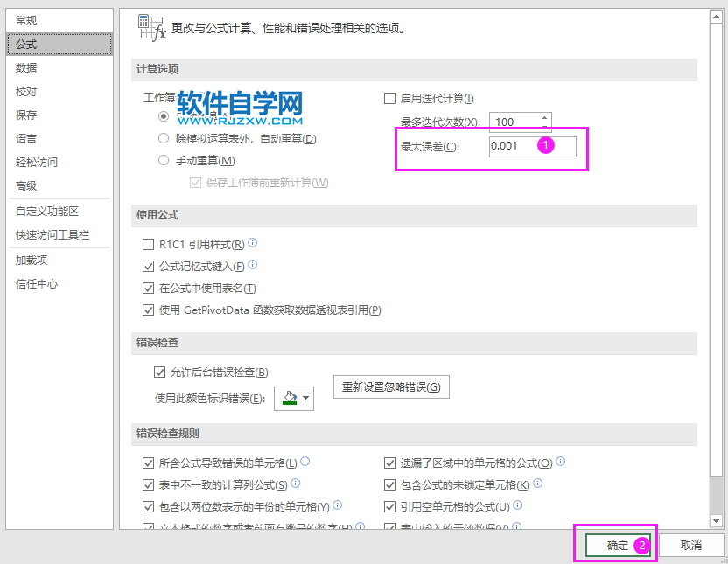The width and height of the screenshot is (728, 564).
Task: Open info tip for R1C1 引用样式
Action: [252, 244]
